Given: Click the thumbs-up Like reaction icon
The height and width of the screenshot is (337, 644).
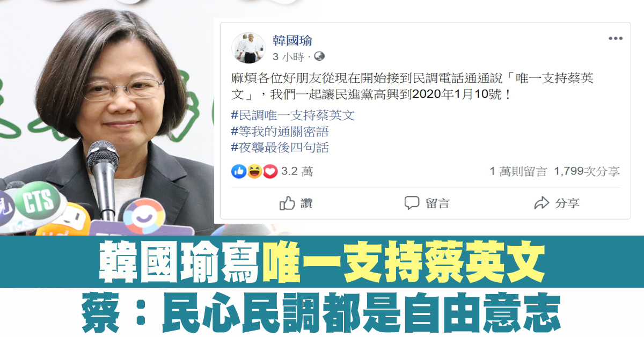Looking at the screenshot, I should 239,172.
